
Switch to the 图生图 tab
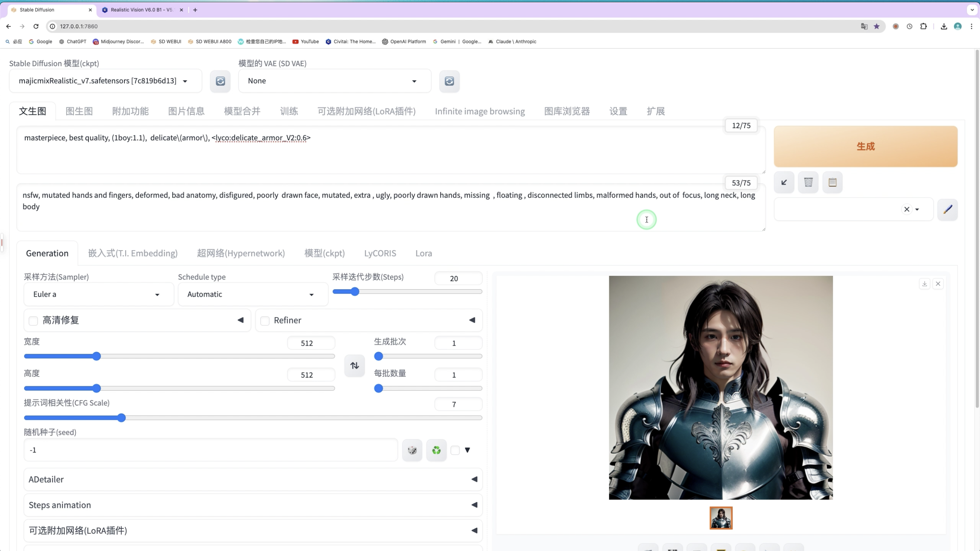(x=79, y=111)
